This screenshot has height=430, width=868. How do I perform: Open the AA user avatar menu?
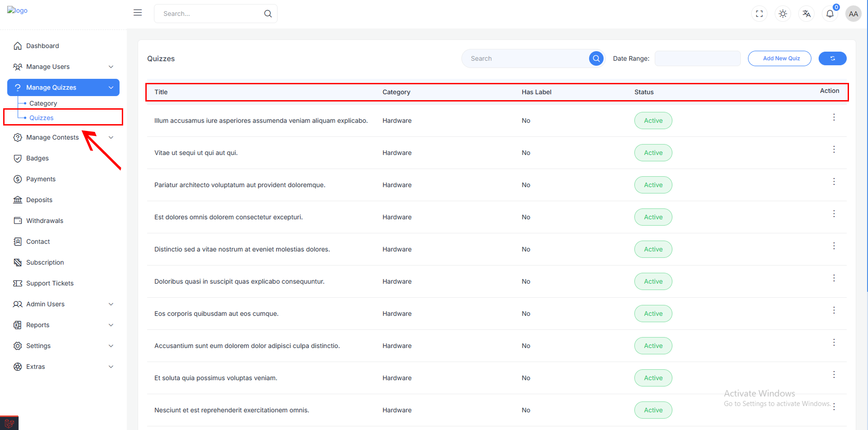[854, 14]
